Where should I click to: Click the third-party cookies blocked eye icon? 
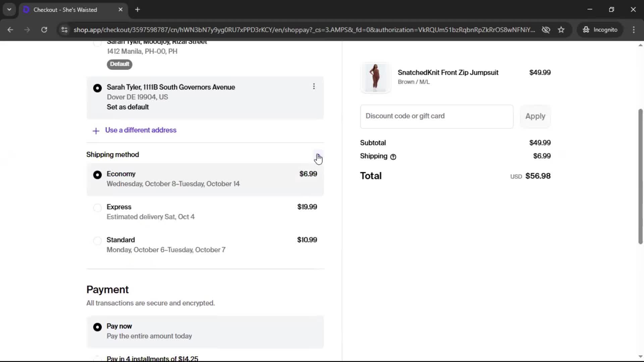546,30
